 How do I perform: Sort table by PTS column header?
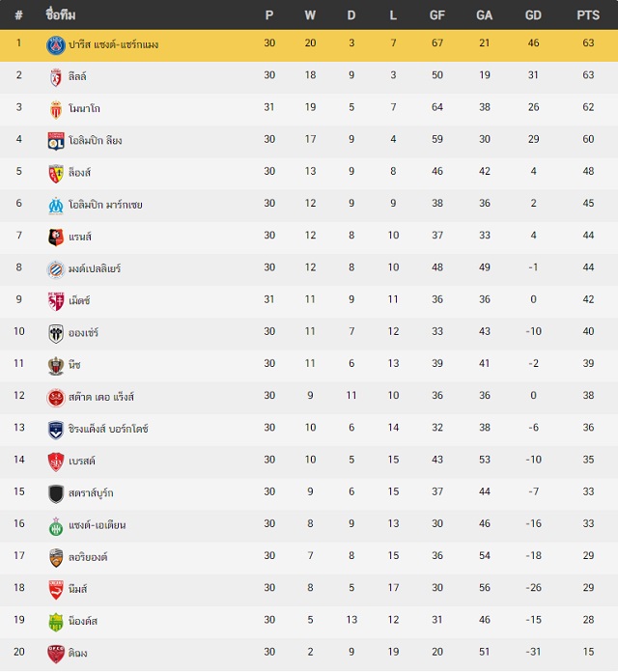[587, 15]
